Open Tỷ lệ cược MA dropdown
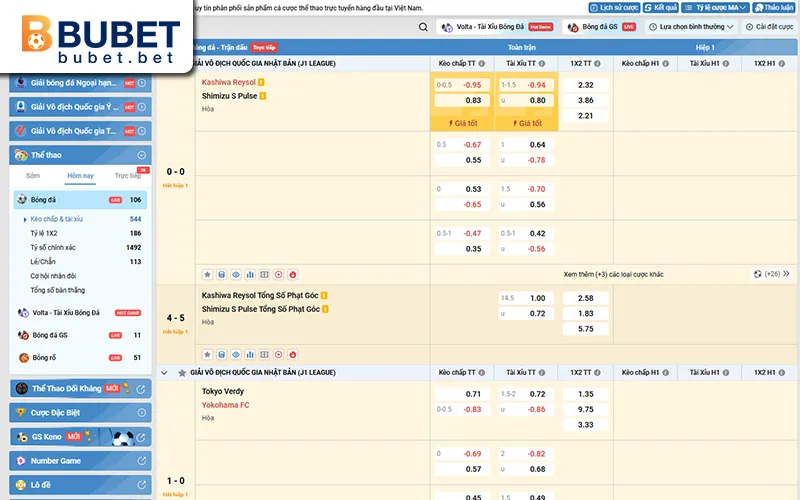 tap(716, 8)
